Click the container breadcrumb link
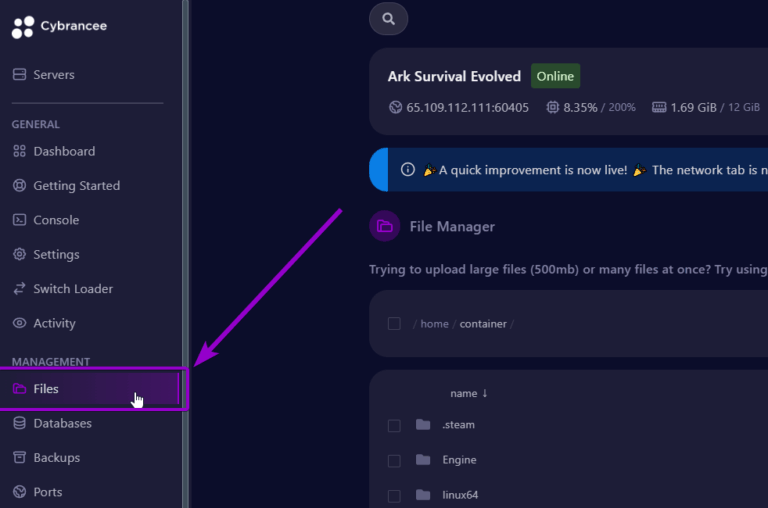 pyautogui.click(x=483, y=324)
